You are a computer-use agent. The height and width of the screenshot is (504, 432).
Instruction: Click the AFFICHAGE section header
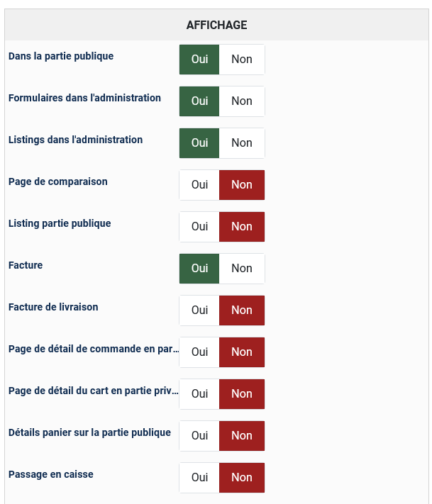click(x=216, y=25)
